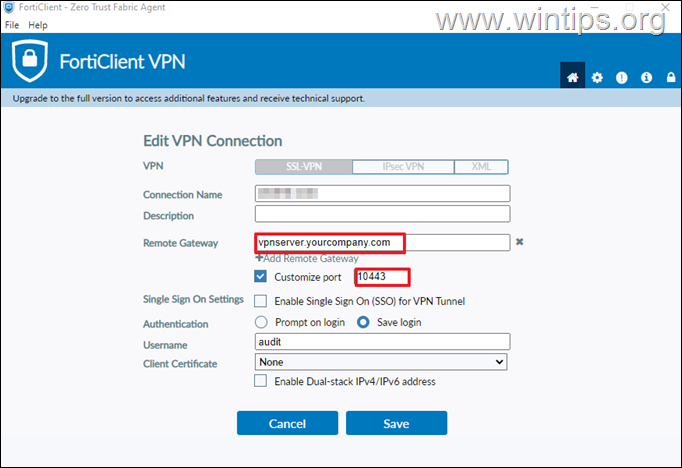Screen dimensions: 682x468
Task: Click the Save button
Action: [x=396, y=423]
